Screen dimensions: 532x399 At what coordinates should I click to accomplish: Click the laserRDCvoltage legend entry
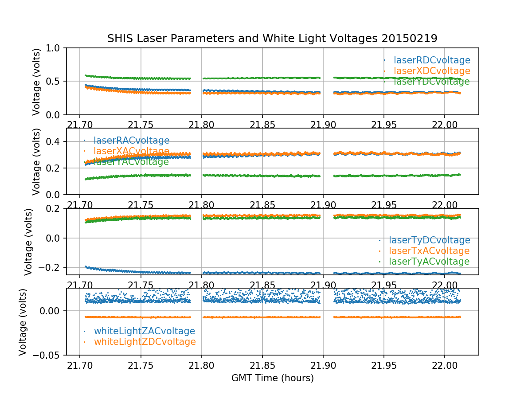(431, 60)
